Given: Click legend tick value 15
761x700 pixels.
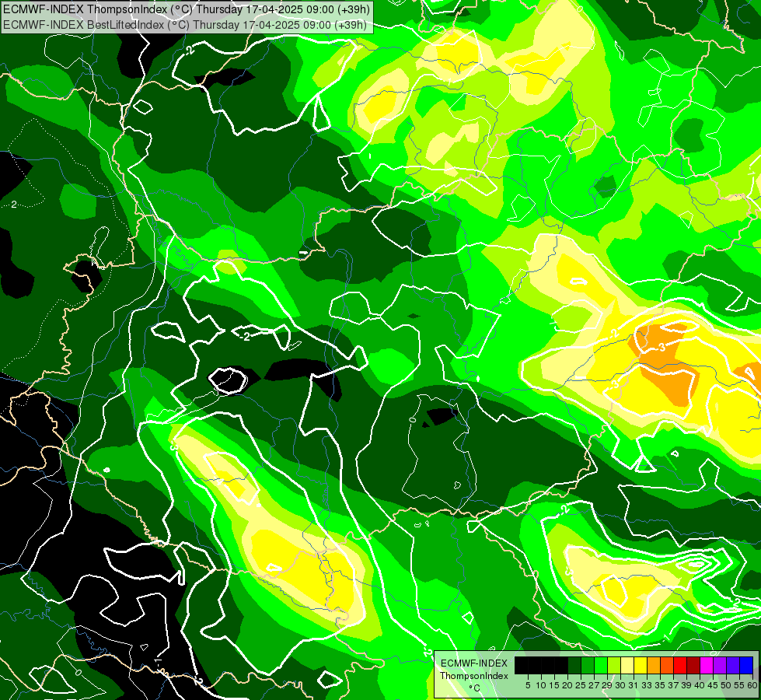Looking at the screenshot, I should (555, 685).
